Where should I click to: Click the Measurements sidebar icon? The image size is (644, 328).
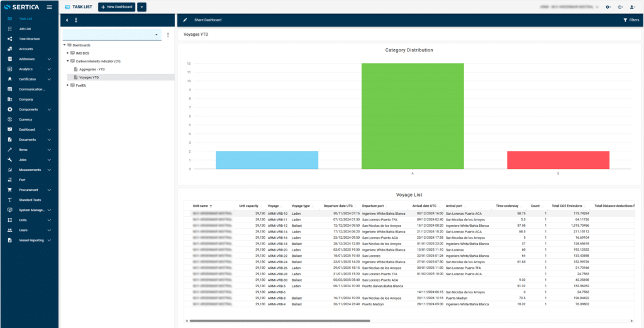click(x=10, y=170)
